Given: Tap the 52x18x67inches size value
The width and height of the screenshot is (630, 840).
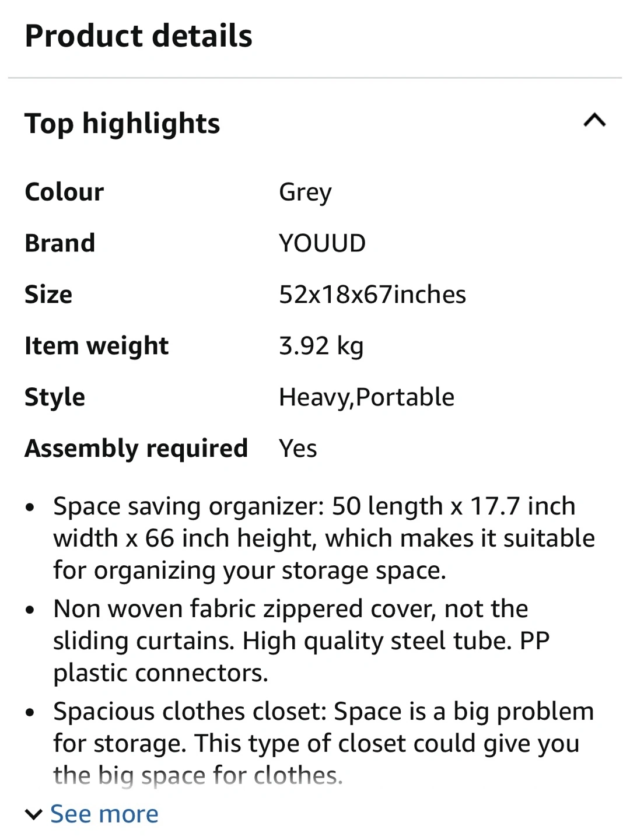Looking at the screenshot, I should [x=372, y=295].
